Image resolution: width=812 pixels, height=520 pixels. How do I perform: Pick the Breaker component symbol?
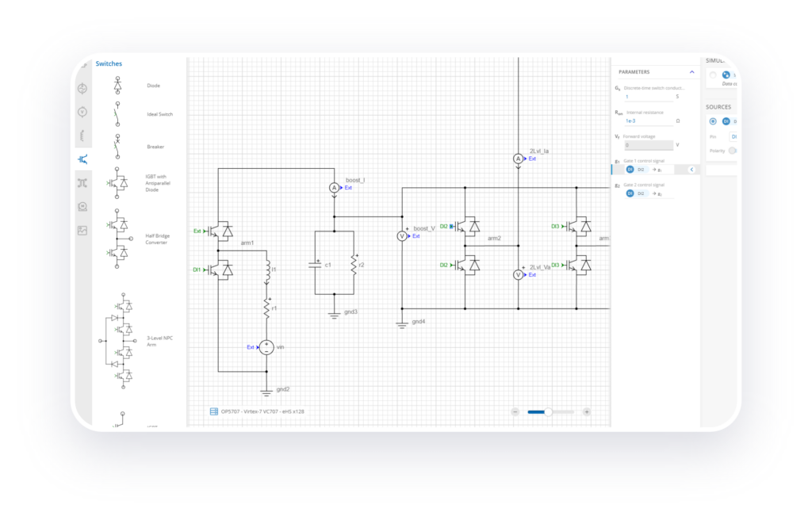(x=117, y=147)
